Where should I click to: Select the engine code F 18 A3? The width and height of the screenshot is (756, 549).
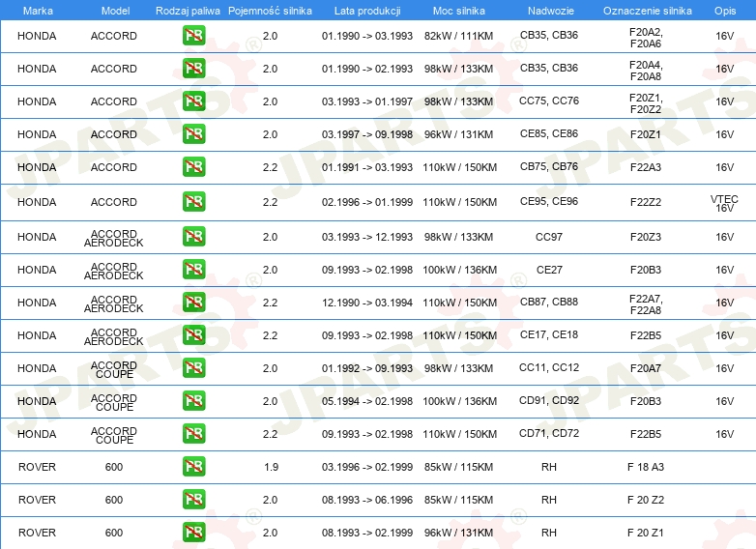pyautogui.click(x=646, y=467)
